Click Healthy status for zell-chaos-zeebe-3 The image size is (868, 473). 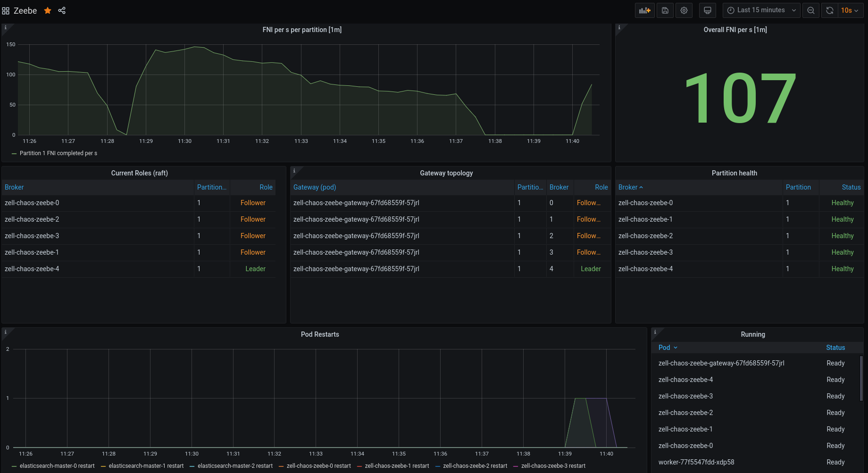click(x=843, y=252)
